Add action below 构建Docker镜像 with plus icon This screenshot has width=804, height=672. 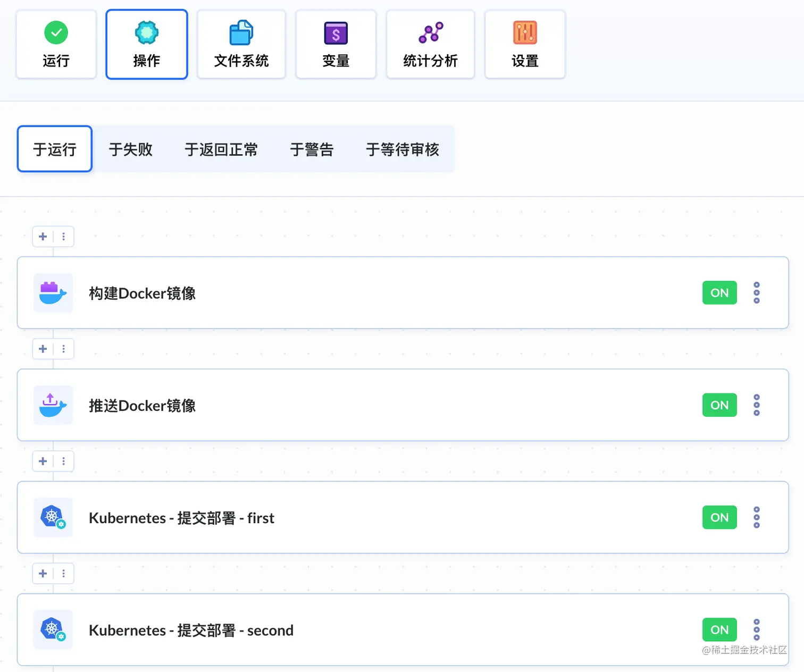[x=43, y=349]
